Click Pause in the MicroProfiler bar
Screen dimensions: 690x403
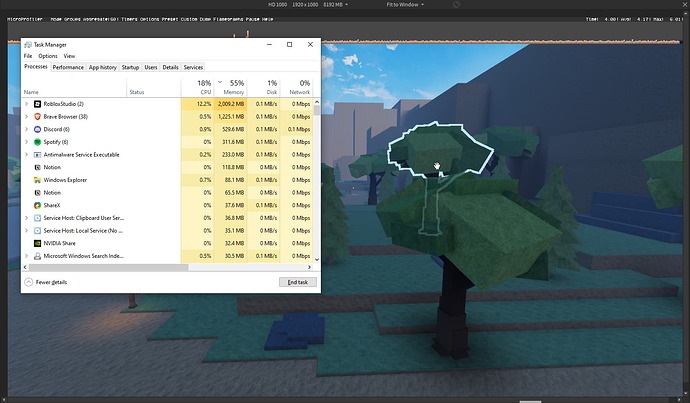coord(253,19)
